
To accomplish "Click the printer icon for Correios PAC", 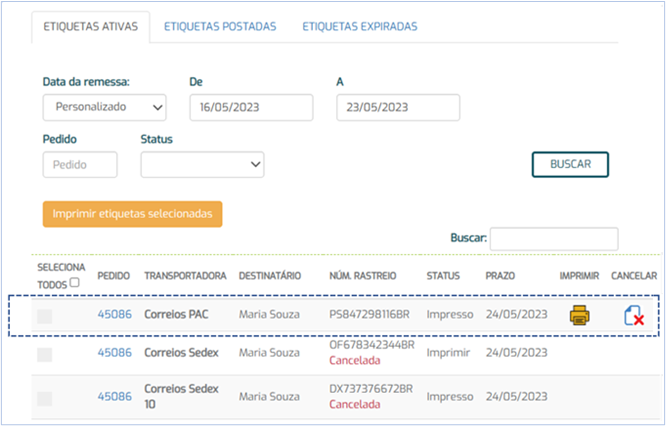I will [579, 315].
